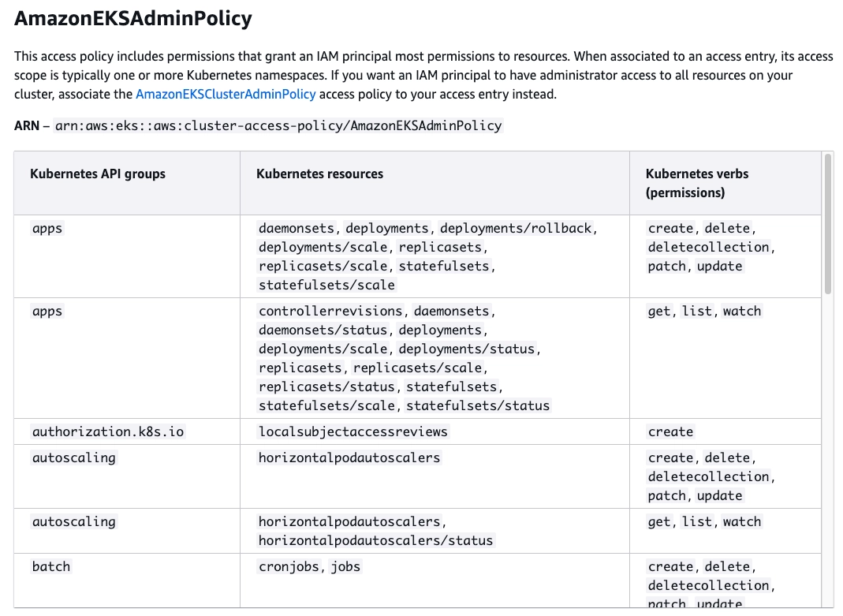843x616 pixels.
Task: Click the table's vertical scrollbar thumb
Action: click(x=828, y=224)
